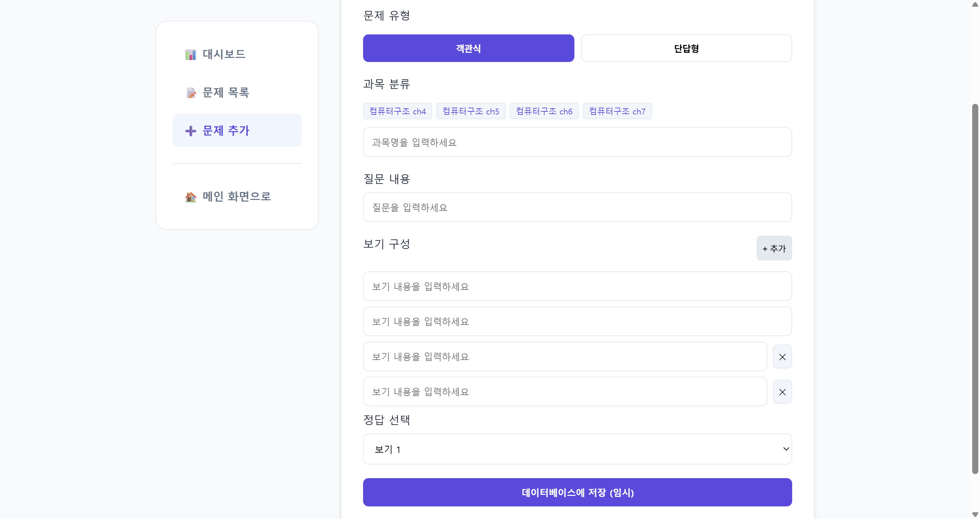
Task: Pick the 컴퓨터구조 ch7 subject tag
Action: (x=617, y=111)
